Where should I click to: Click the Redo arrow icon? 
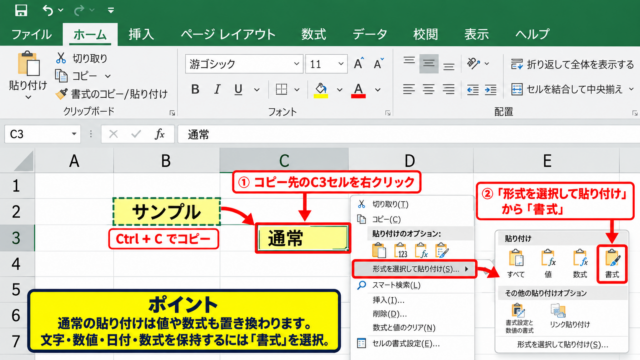click(x=79, y=10)
